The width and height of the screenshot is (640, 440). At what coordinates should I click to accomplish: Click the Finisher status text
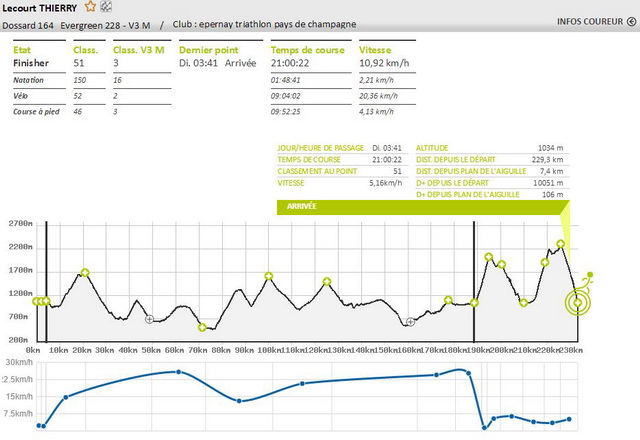click(31, 63)
